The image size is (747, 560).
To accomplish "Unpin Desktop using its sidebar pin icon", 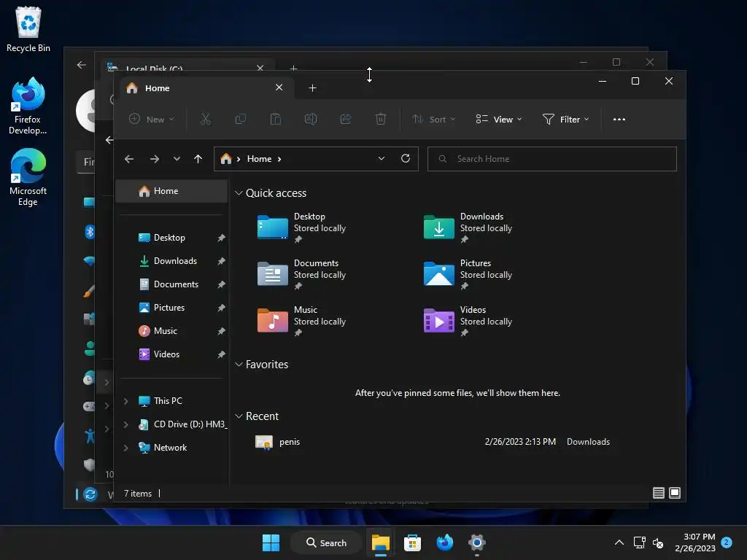I will tap(221, 238).
